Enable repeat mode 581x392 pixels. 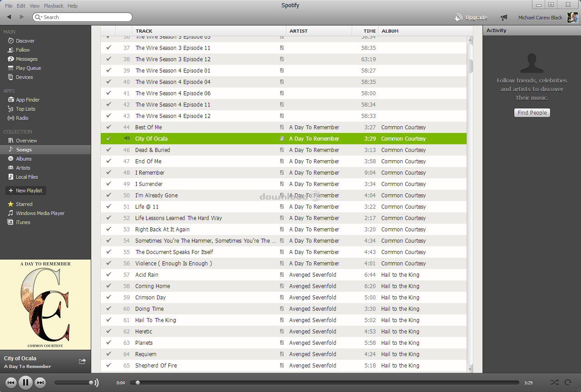pos(567,382)
